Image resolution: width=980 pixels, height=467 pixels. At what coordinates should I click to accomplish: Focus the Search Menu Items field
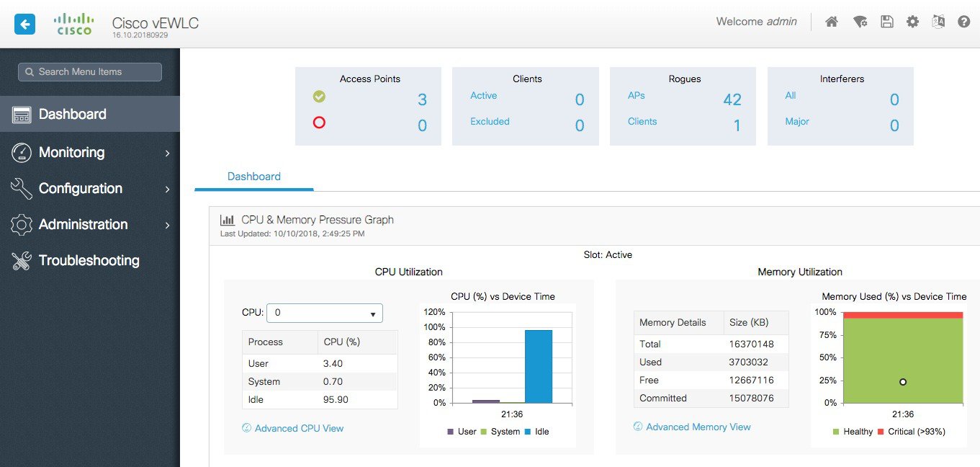(90, 72)
